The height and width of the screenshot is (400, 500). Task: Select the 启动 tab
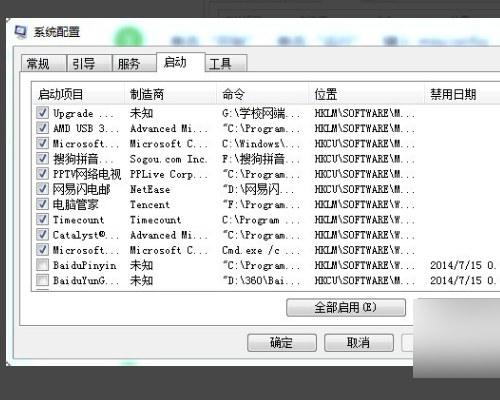[x=180, y=62]
